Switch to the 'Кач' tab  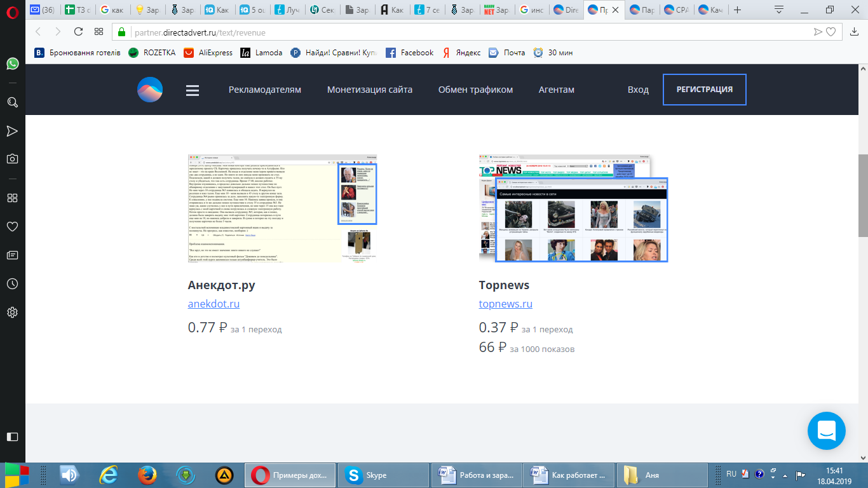click(712, 10)
